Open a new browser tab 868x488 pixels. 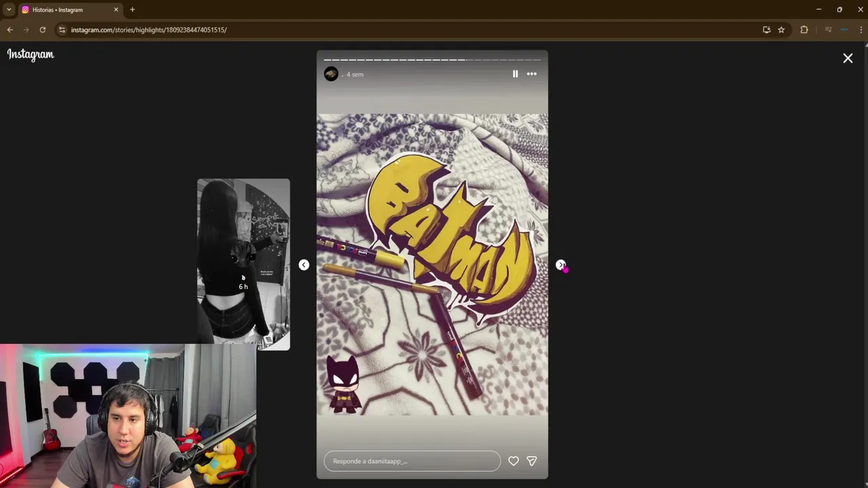tap(132, 9)
